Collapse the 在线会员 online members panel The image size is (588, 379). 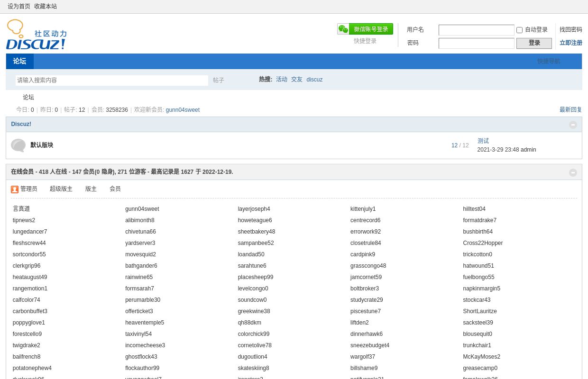pos(573,172)
